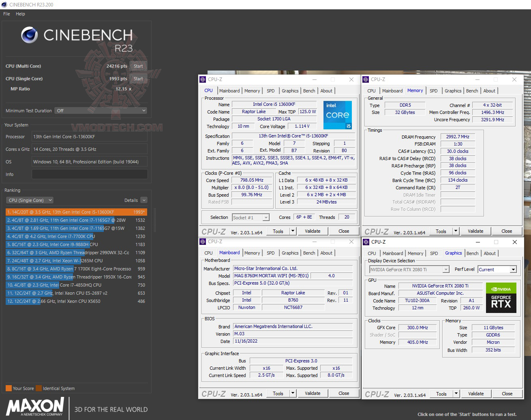Screen dimensions: 531x420
Task: Click the Processor field showing i5-13600KF
Action: point(90,137)
